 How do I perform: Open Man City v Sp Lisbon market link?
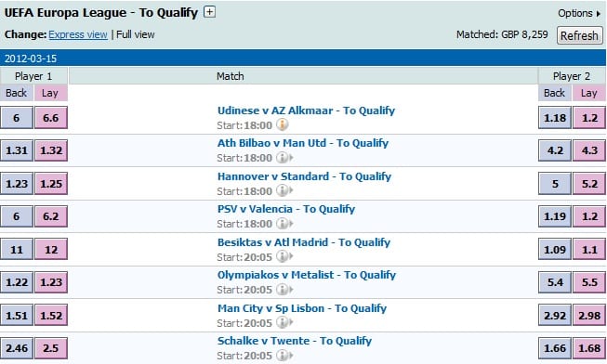click(302, 308)
